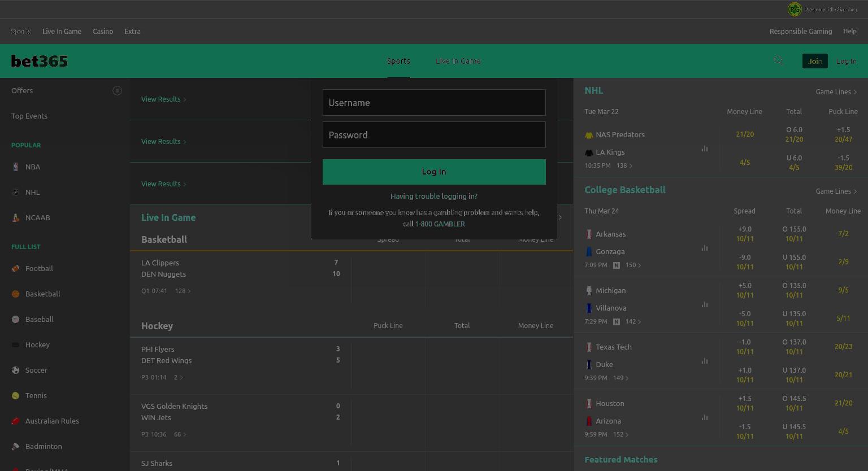Select Michigan money line 9/5

843,290
